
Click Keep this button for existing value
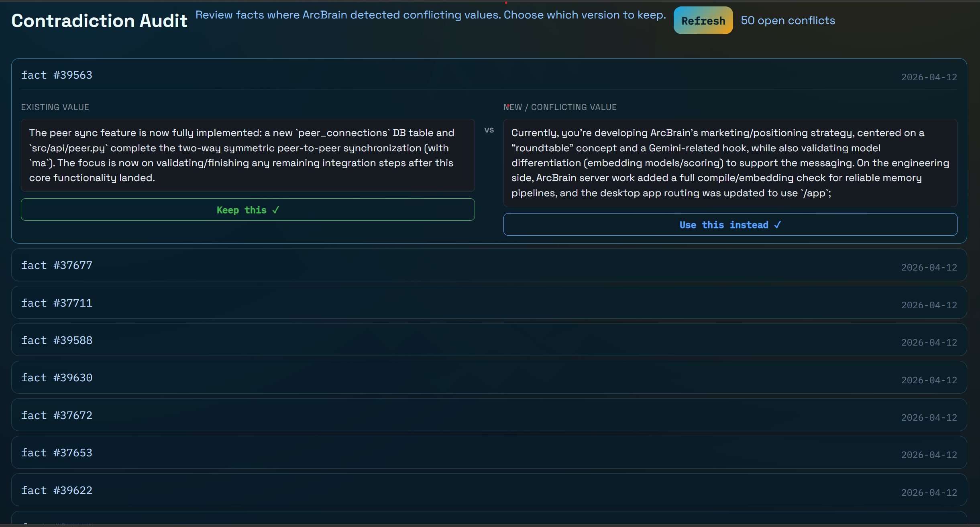[x=248, y=210]
